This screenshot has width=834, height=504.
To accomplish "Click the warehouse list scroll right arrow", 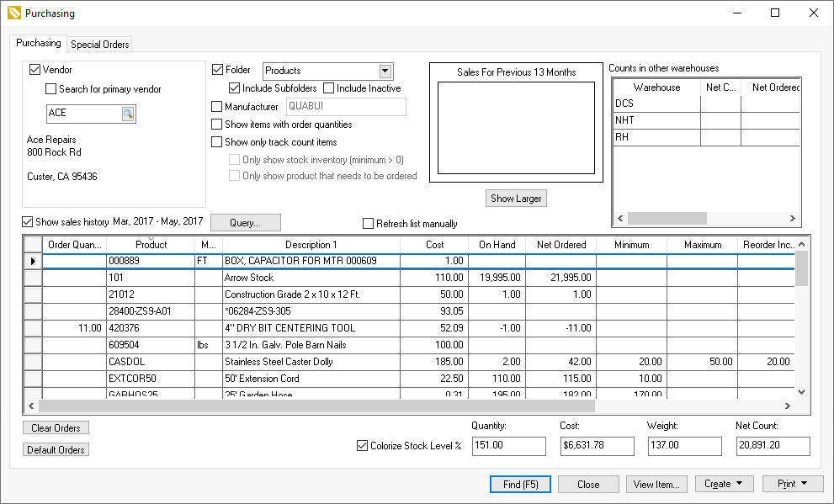I will [793, 219].
